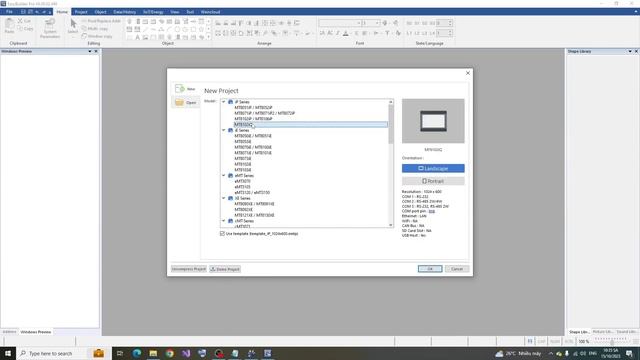Collapse the eMT Series tree node
This screenshot has height=360, width=640.
tap(224, 176)
